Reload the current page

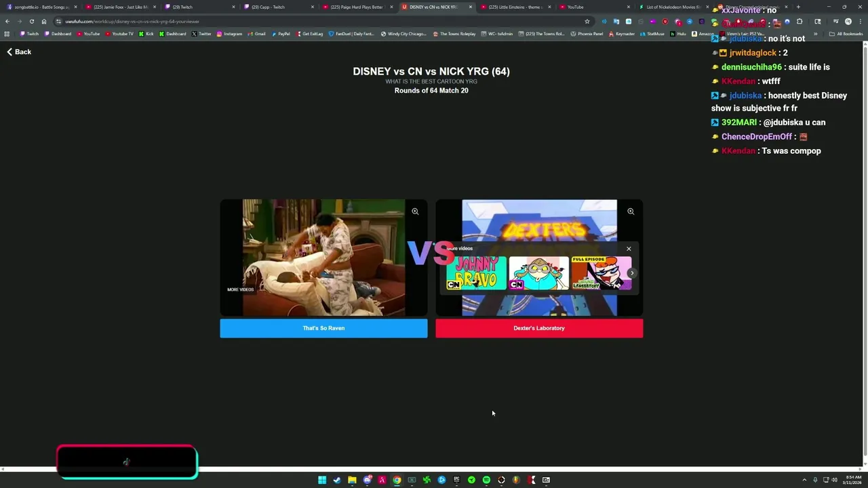(x=32, y=21)
